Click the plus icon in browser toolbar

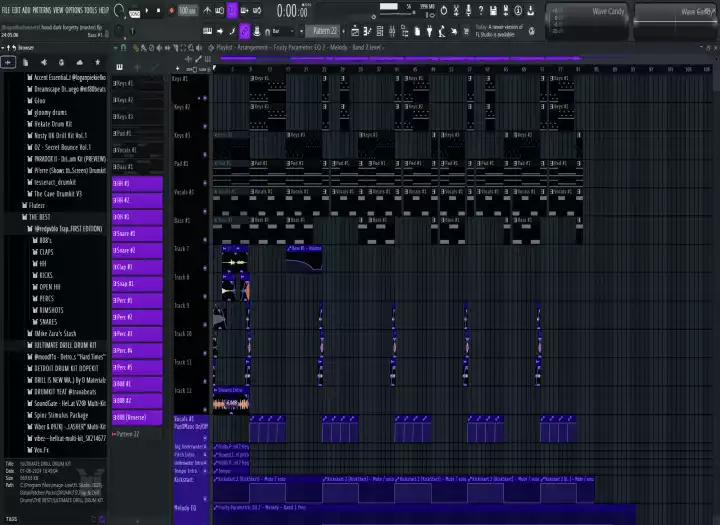pos(9,62)
